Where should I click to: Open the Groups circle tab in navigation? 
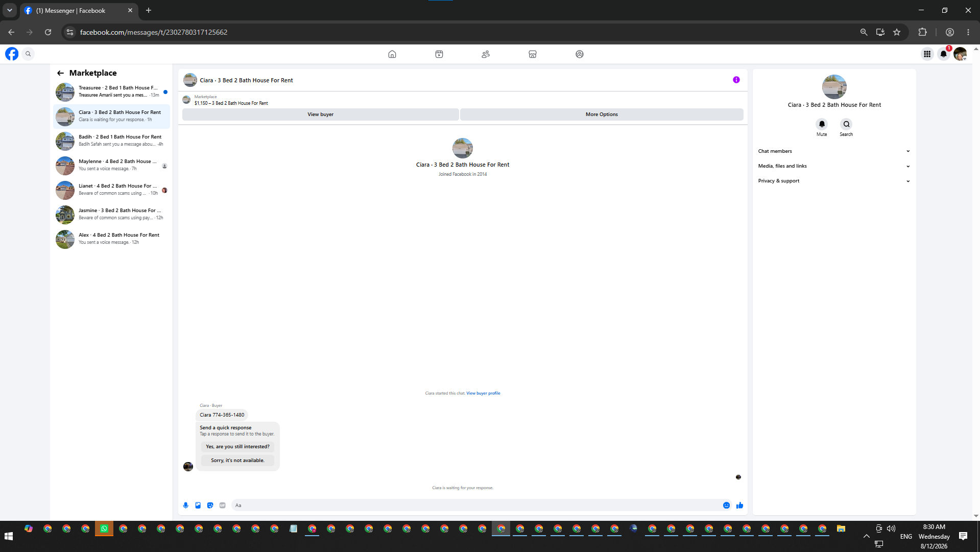(580, 54)
